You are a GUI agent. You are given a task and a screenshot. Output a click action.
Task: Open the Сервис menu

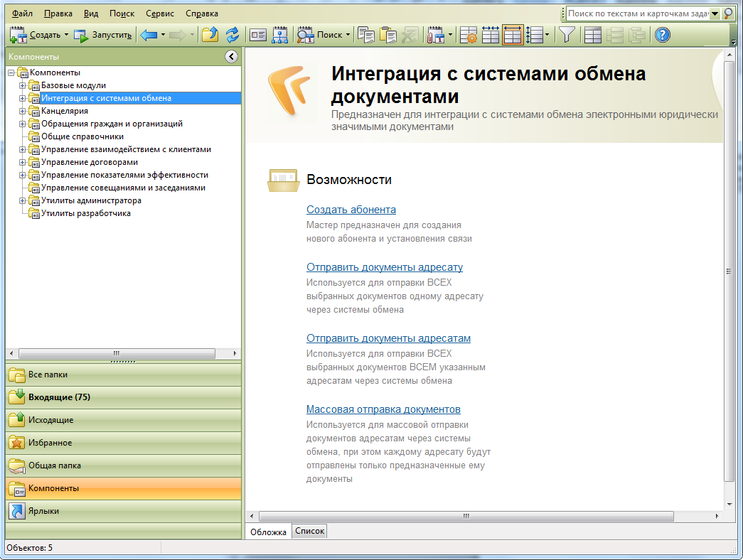point(160,14)
